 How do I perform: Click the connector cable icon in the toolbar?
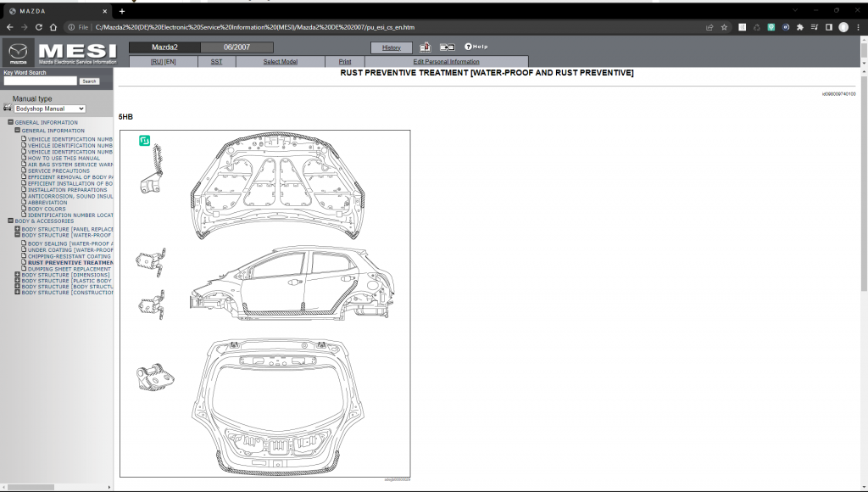click(x=448, y=48)
